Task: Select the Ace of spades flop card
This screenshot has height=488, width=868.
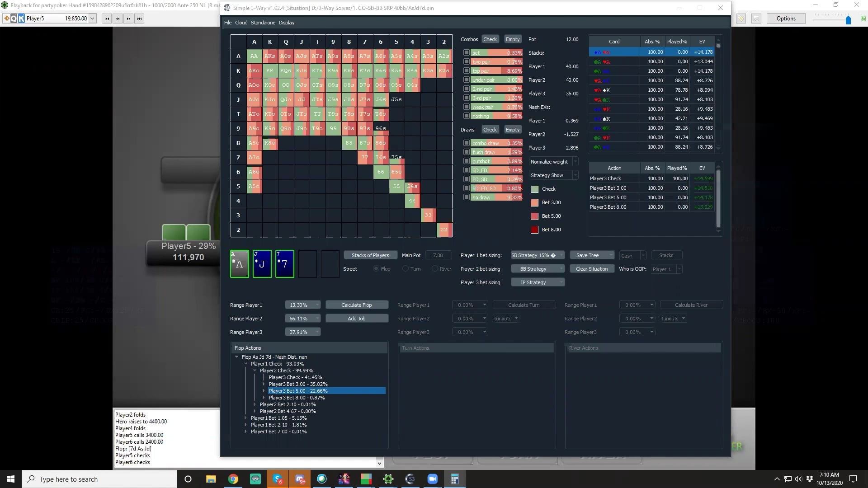Action: 239,264
